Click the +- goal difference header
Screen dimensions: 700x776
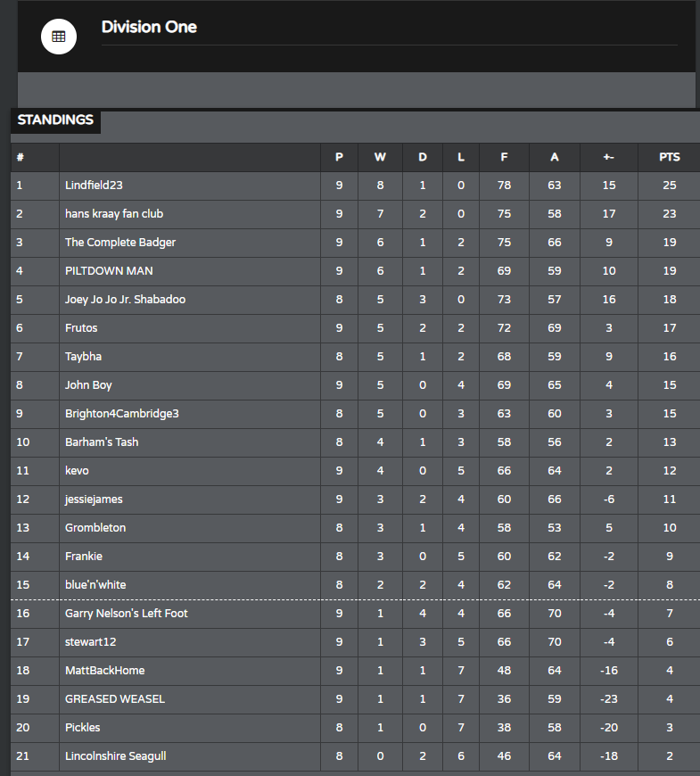(609, 157)
